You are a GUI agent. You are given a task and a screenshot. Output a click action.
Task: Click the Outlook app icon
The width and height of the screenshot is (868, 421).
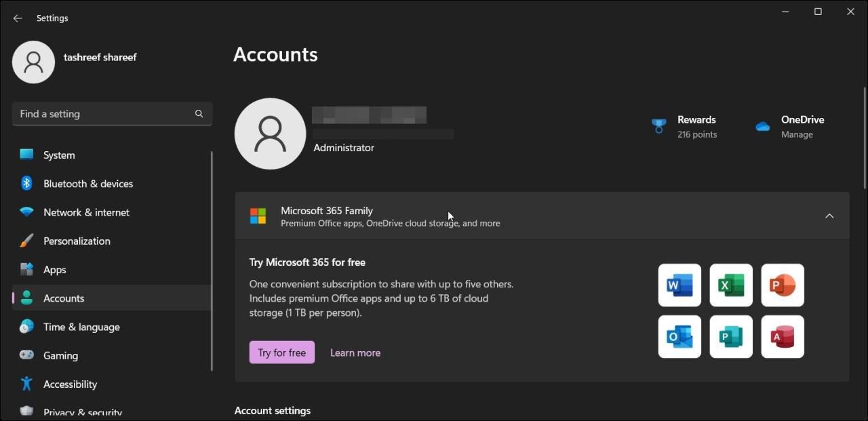(x=679, y=336)
